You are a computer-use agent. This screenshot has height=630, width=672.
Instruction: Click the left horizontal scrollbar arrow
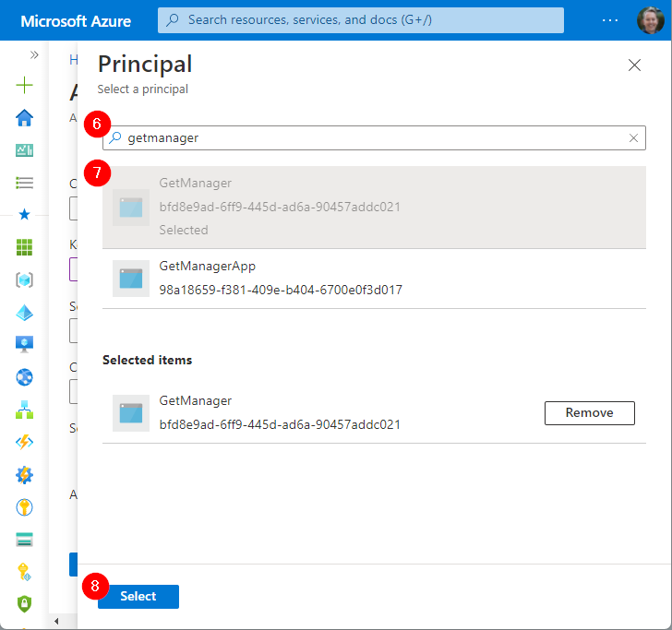(56, 621)
